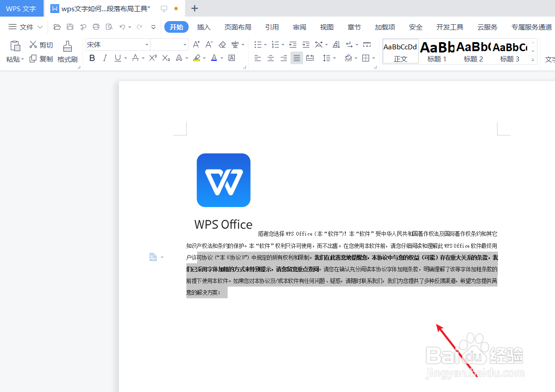Click the WPS 文字 home tab

pyautogui.click(x=21, y=9)
